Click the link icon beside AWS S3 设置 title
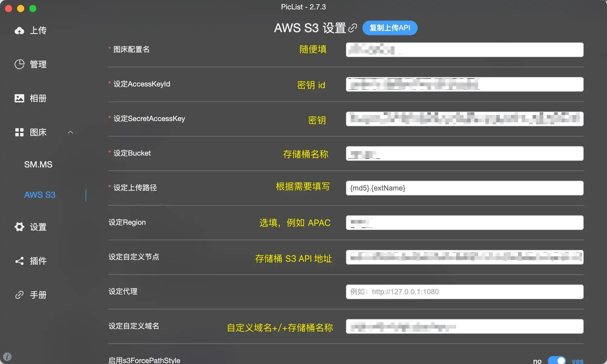The image size is (607, 364). (x=353, y=28)
